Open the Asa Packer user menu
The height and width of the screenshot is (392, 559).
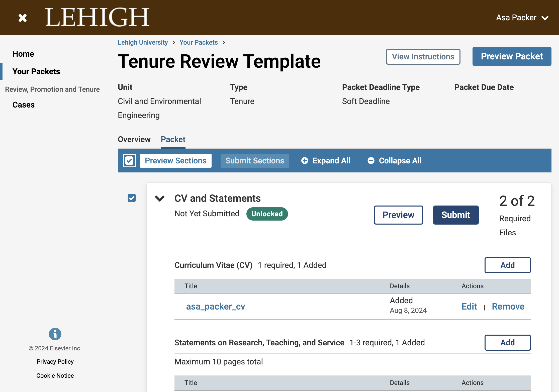(522, 18)
